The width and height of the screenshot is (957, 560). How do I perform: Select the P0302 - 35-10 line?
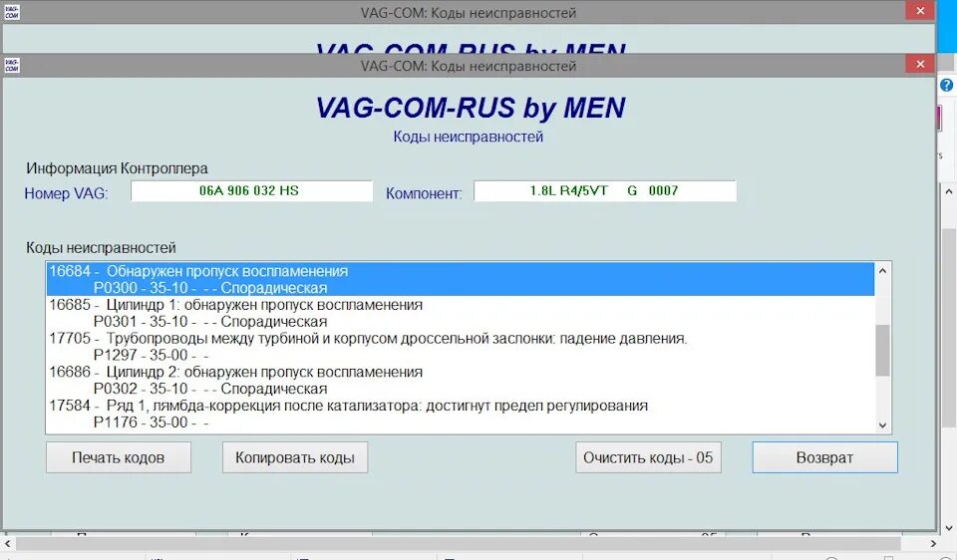point(461,389)
